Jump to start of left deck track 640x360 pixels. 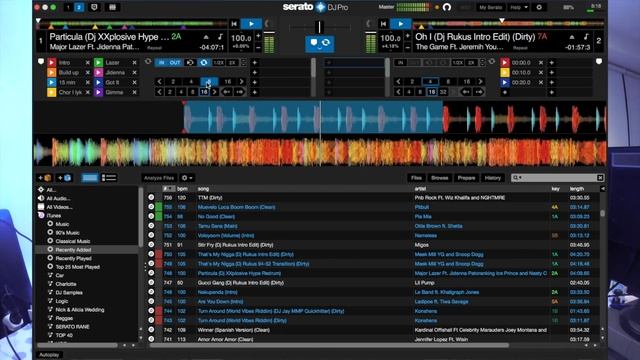pos(234,24)
